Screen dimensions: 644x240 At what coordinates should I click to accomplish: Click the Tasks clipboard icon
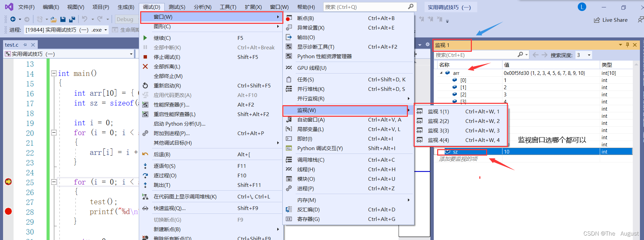tap(288, 79)
